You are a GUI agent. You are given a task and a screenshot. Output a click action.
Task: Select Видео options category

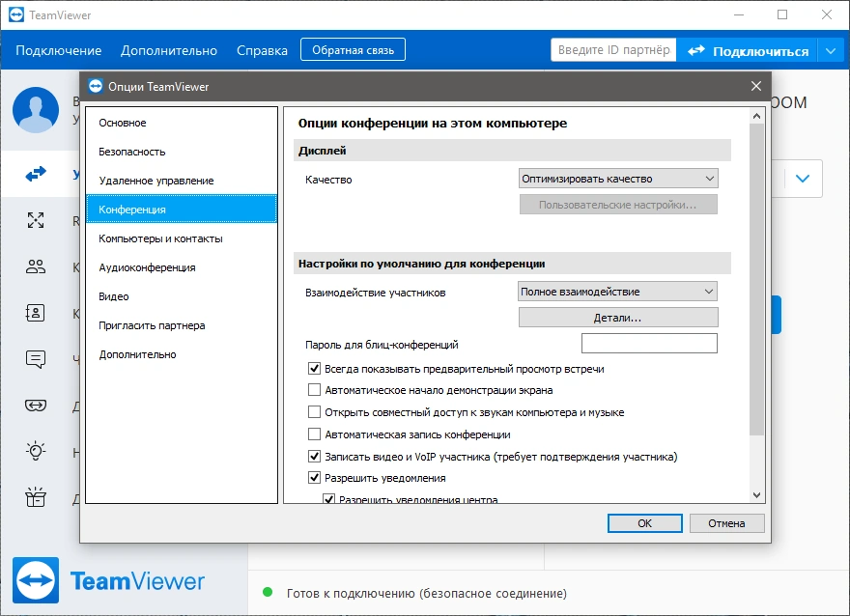coord(182,296)
